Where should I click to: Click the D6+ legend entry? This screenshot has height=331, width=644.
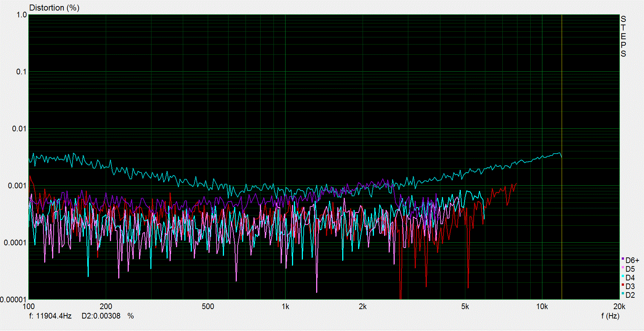pyautogui.click(x=630, y=260)
